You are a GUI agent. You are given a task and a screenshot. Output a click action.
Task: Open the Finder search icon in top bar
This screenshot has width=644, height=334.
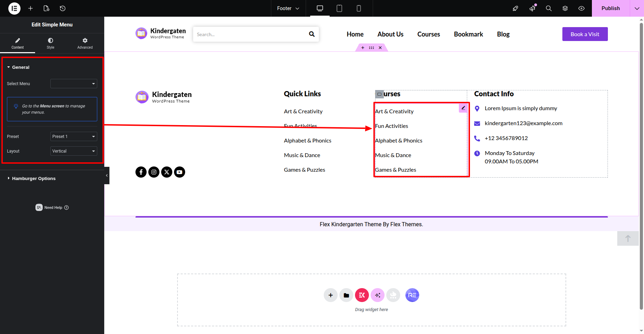click(x=548, y=8)
